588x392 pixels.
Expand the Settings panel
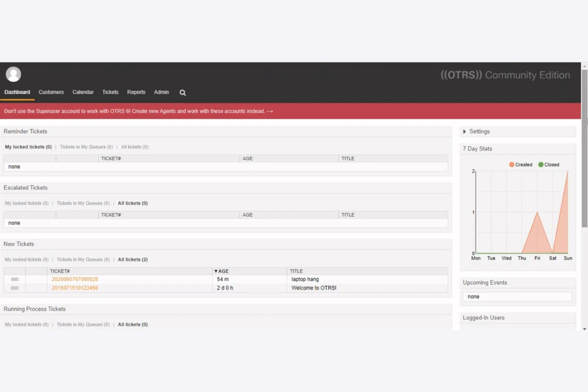coord(480,131)
